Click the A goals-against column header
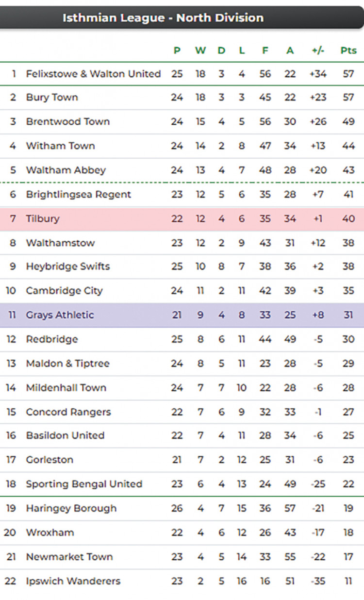 (290, 50)
